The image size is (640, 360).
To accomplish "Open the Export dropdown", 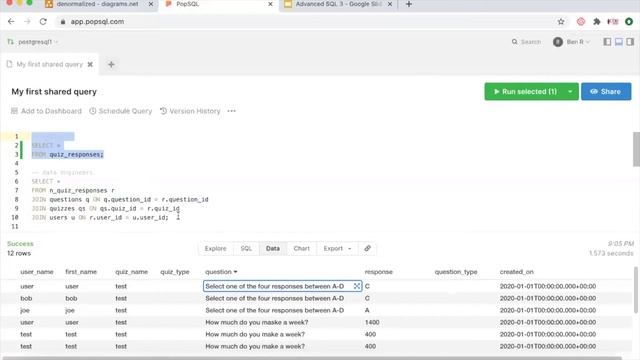I will click(x=337, y=249).
